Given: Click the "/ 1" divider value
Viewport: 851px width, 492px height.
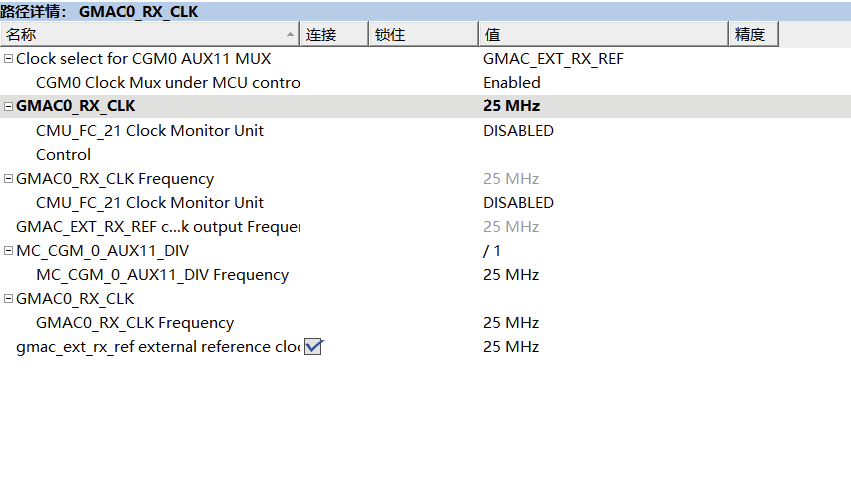Looking at the screenshot, I should point(492,251).
